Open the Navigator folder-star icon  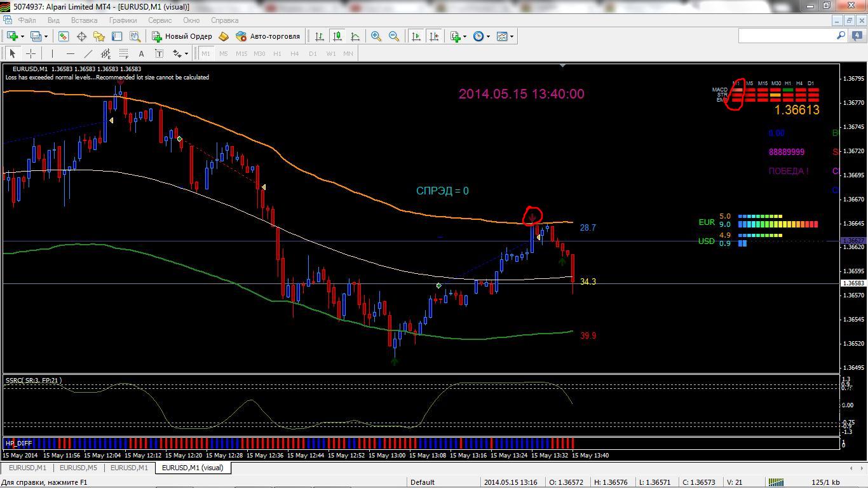(99, 36)
